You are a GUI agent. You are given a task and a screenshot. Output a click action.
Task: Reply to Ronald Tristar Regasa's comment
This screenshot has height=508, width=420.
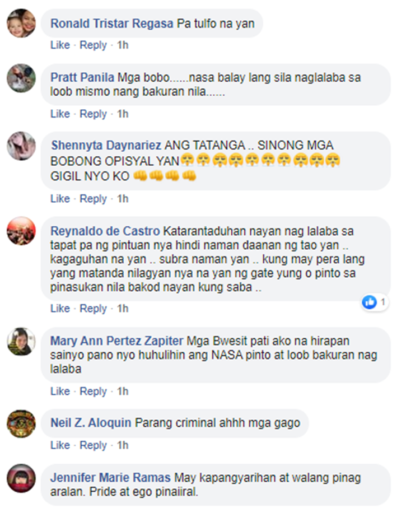tap(94, 45)
